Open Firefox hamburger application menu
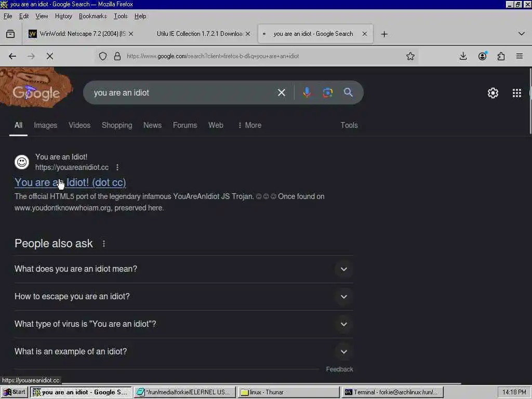This screenshot has height=399, width=532. point(520,56)
